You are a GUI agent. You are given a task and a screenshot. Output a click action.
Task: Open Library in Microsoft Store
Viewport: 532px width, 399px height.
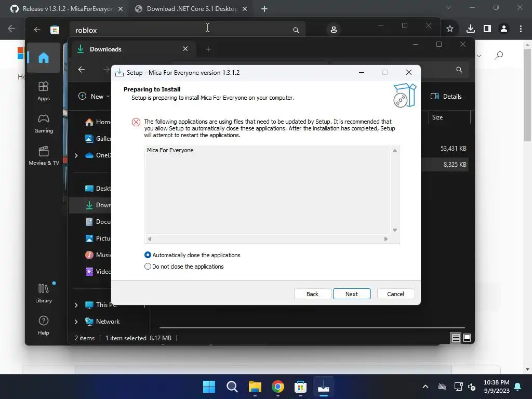pyautogui.click(x=44, y=294)
